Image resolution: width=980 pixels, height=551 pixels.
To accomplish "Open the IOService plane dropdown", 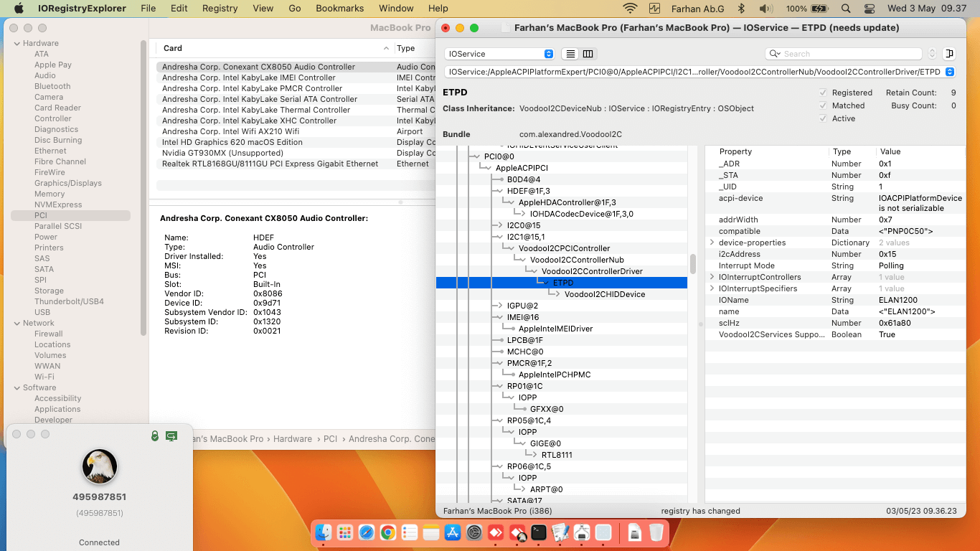I will coord(499,54).
